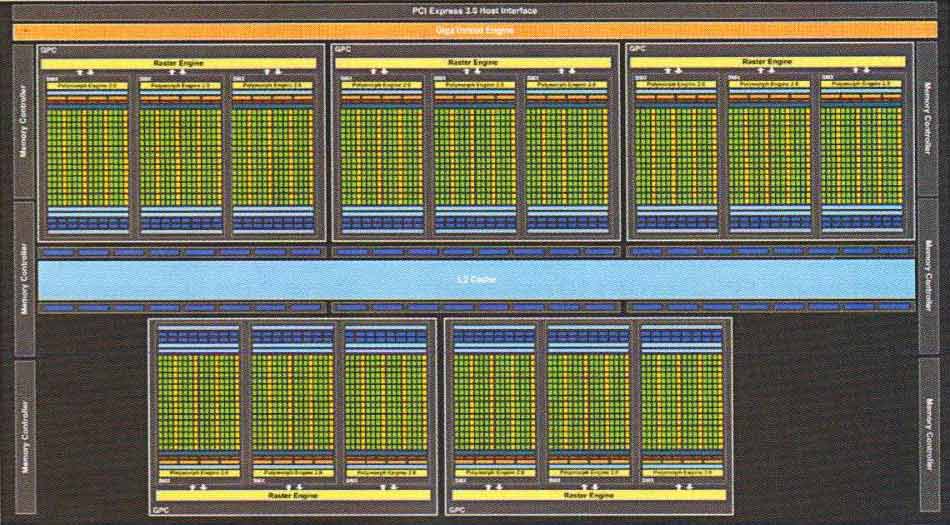Click the light blue L2 Cache block
This screenshot has width=950, height=525.
click(x=477, y=279)
